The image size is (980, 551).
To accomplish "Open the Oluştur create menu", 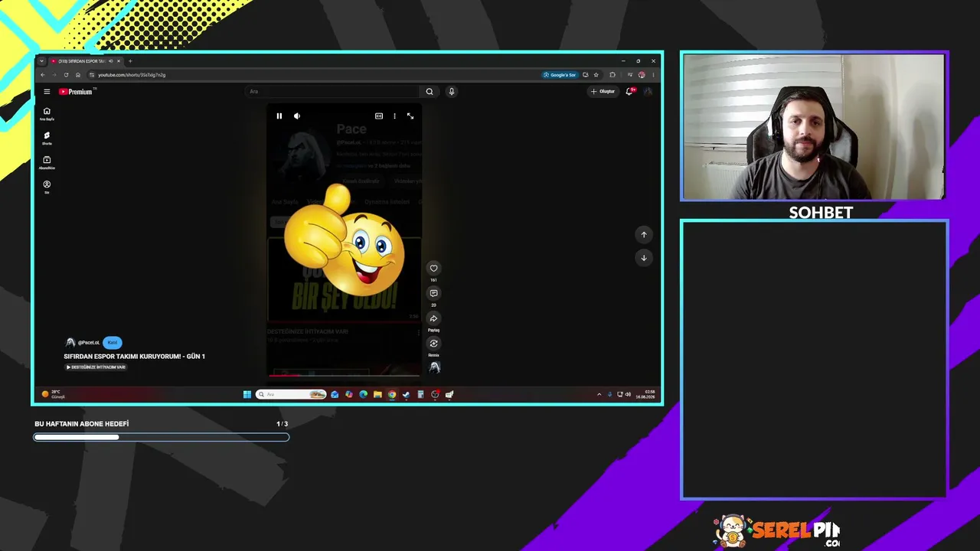I will coord(603,92).
